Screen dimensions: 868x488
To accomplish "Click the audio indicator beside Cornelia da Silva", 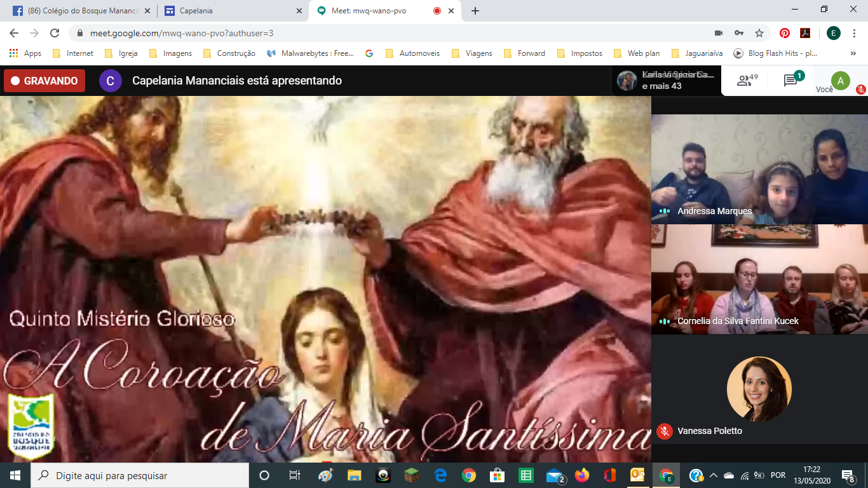I will [665, 321].
